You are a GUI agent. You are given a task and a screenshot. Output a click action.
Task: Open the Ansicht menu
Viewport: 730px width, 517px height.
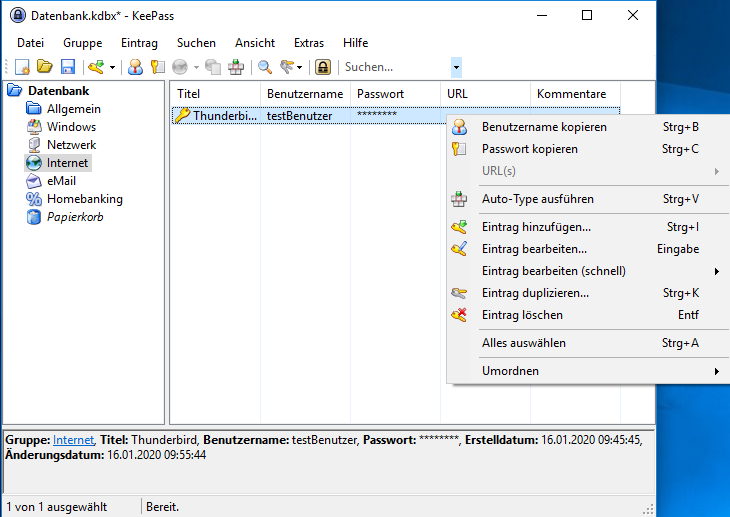(255, 43)
